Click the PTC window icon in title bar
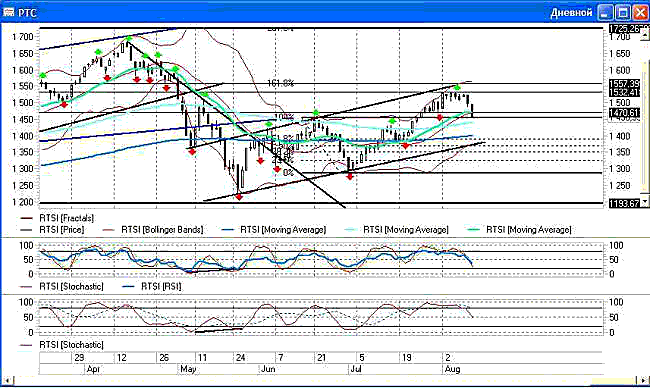Screen dimensions: 650x388 click(x=9, y=12)
